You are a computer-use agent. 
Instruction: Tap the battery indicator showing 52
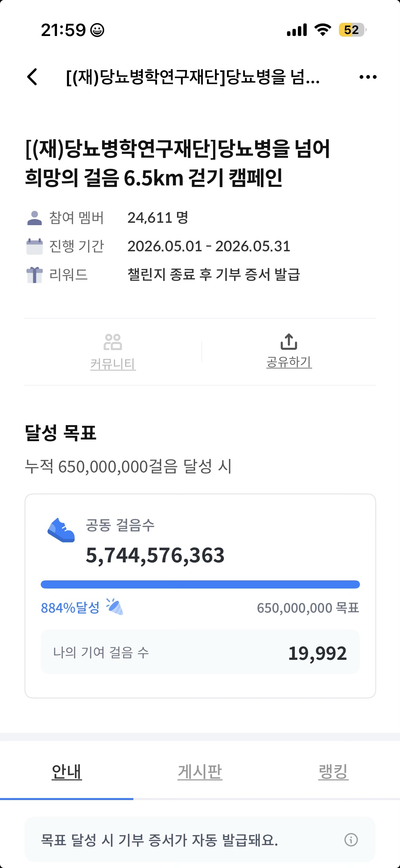(353, 30)
